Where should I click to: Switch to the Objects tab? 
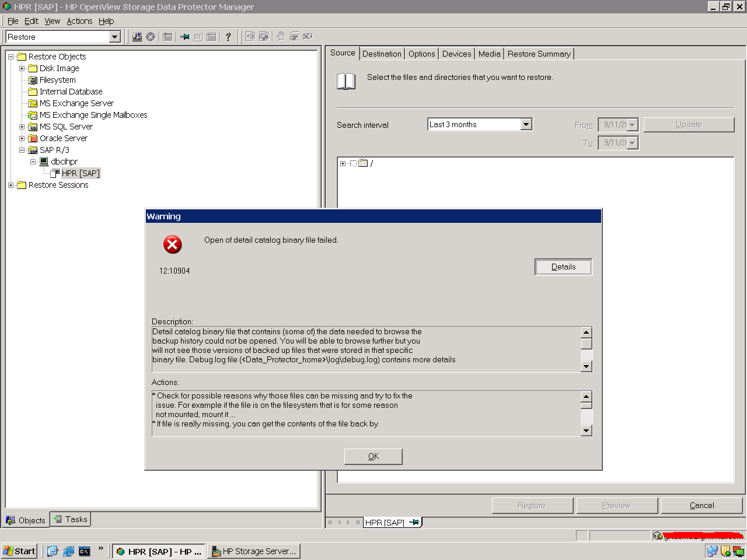click(26, 520)
